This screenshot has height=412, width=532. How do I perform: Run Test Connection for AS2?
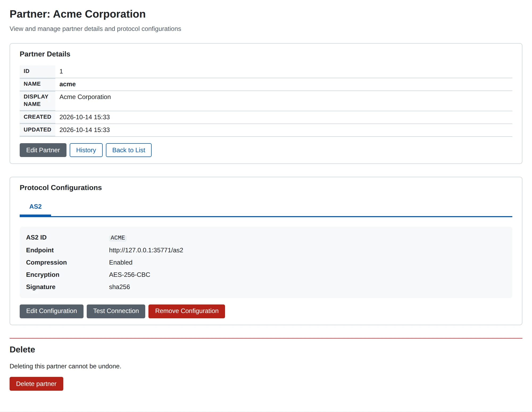[x=116, y=311]
